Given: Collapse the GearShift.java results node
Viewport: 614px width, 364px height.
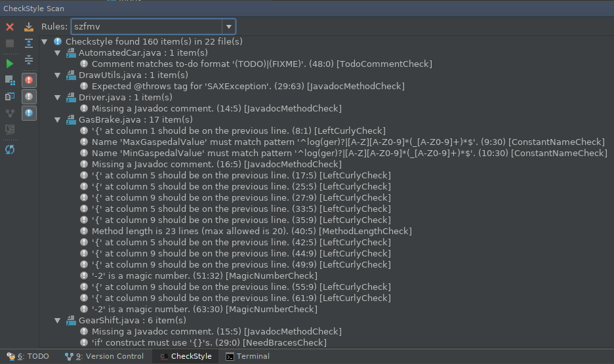Looking at the screenshot, I should tap(58, 321).
